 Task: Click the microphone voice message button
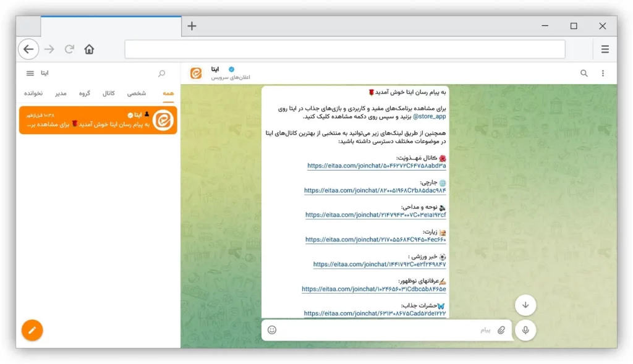pyautogui.click(x=525, y=330)
